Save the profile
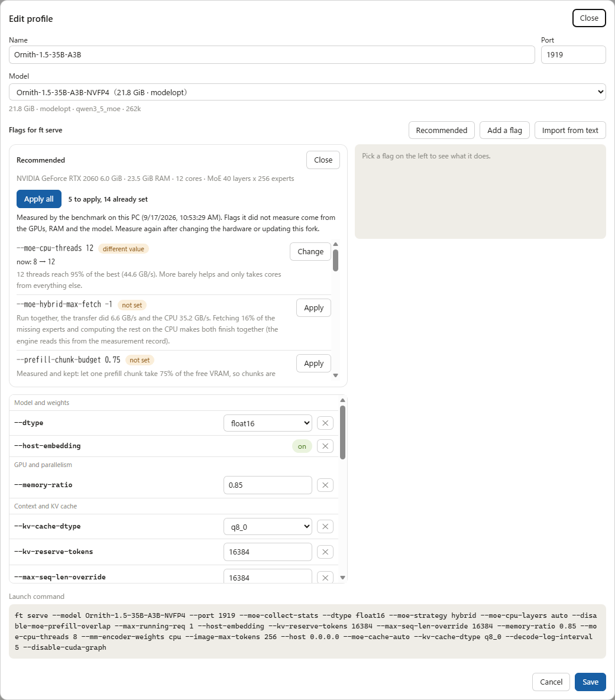The width and height of the screenshot is (615, 700). (590, 682)
